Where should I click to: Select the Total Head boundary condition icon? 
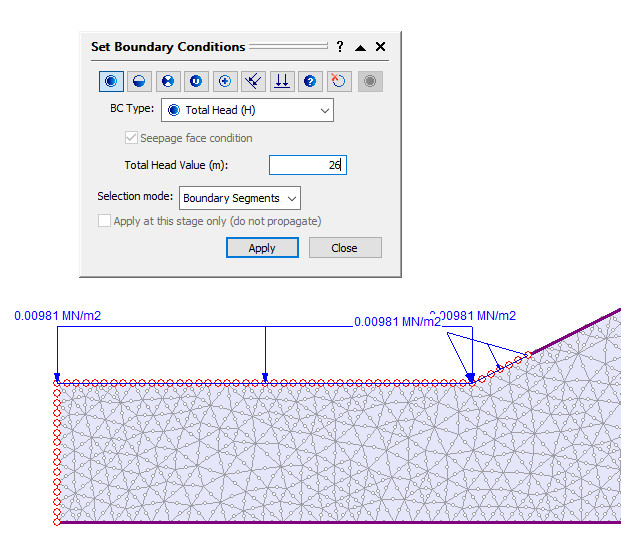pyautogui.click(x=111, y=81)
